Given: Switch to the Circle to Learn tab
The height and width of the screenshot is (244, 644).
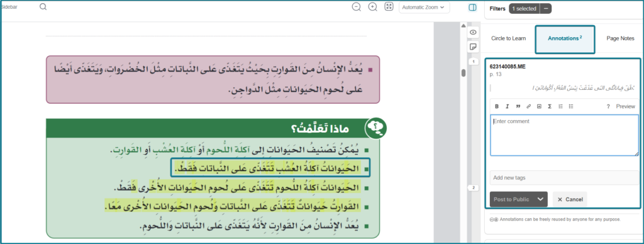Looking at the screenshot, I should (x=508, y=38).
